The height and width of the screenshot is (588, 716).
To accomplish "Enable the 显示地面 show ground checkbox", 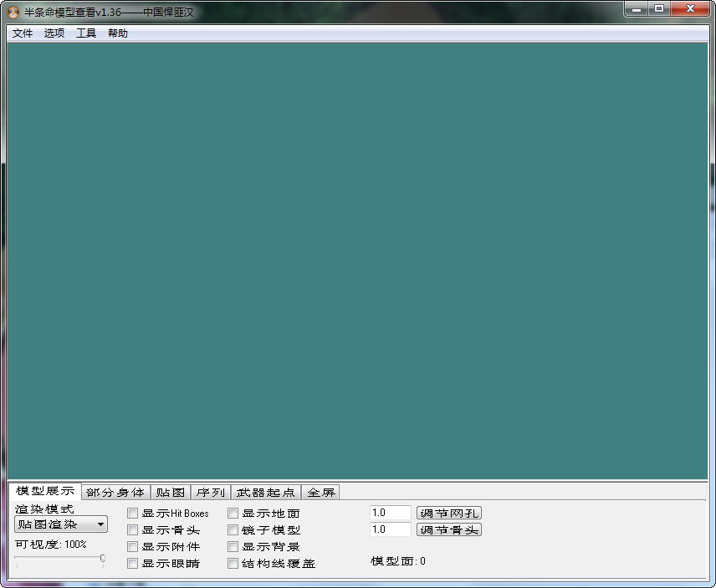I will [x=233, y=513].
